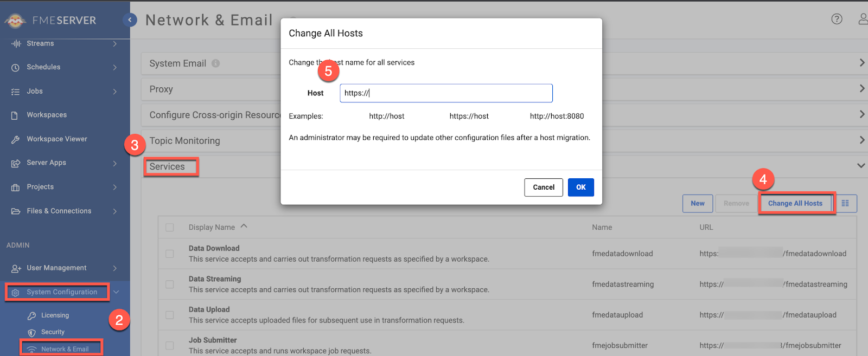Click the Projects briefcase icon
The height and width of the screenshot is (356, 868).
15,187
